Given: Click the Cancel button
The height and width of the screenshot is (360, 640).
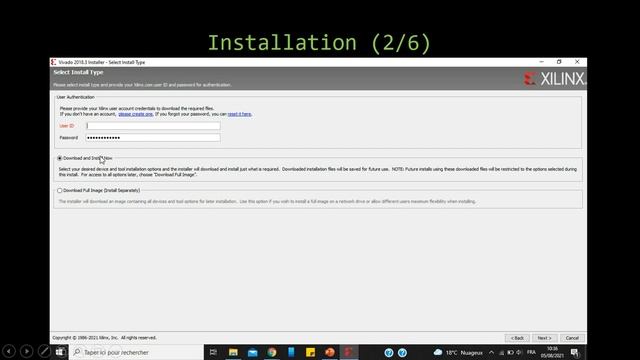Looking at the screenshot, I should pos(572,338).
